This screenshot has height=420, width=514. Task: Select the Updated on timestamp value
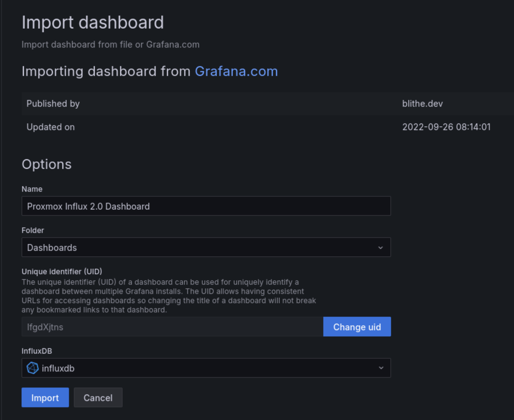click(x=446, y=127)
